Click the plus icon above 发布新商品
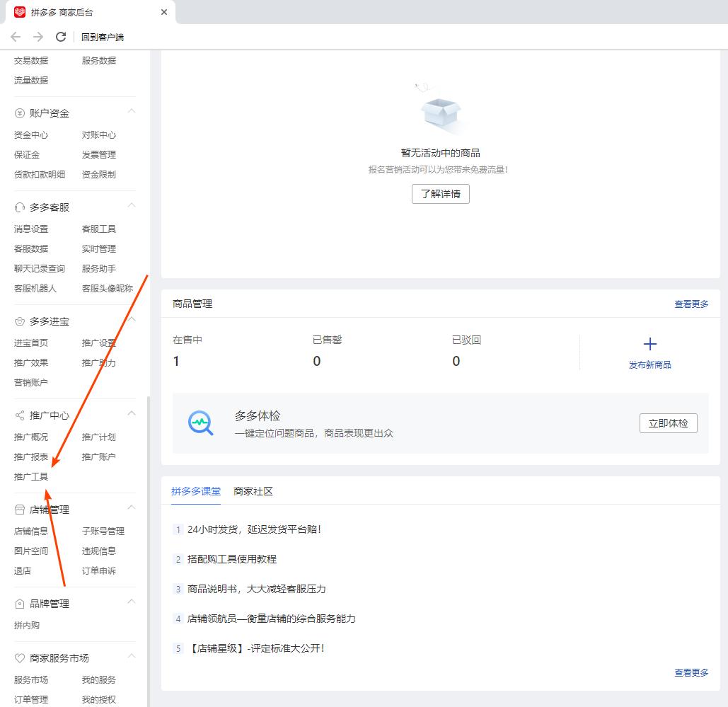This screenshot has width=728, height=707. pos(649,343)
